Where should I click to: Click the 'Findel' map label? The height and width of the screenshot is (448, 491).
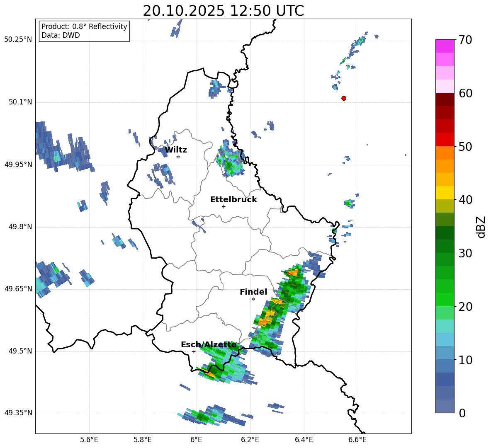point(253,292)
